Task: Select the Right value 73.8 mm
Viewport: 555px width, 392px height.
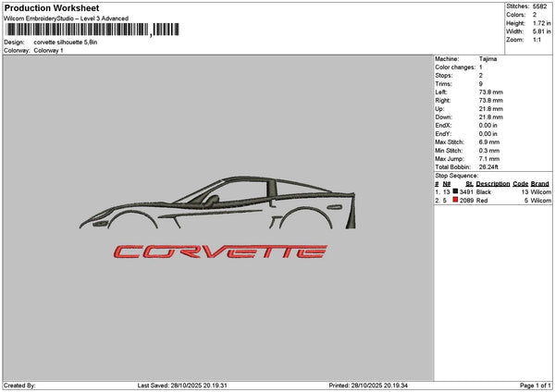Action: 491,101
